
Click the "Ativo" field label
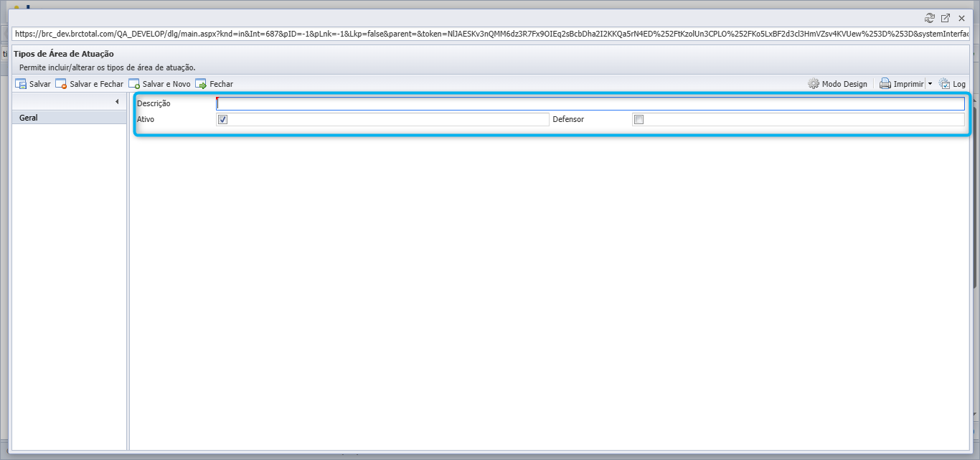coord(146,119)
